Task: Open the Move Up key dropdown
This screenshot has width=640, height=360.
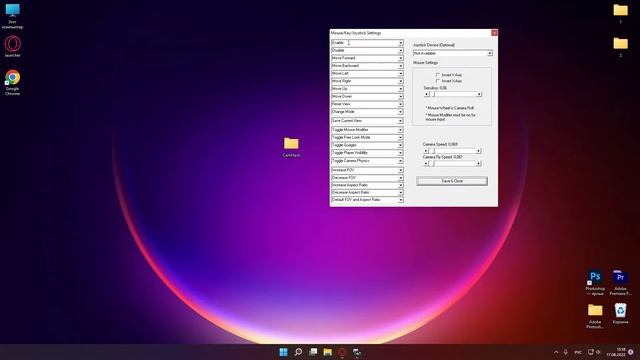Action: coord(367,89)
